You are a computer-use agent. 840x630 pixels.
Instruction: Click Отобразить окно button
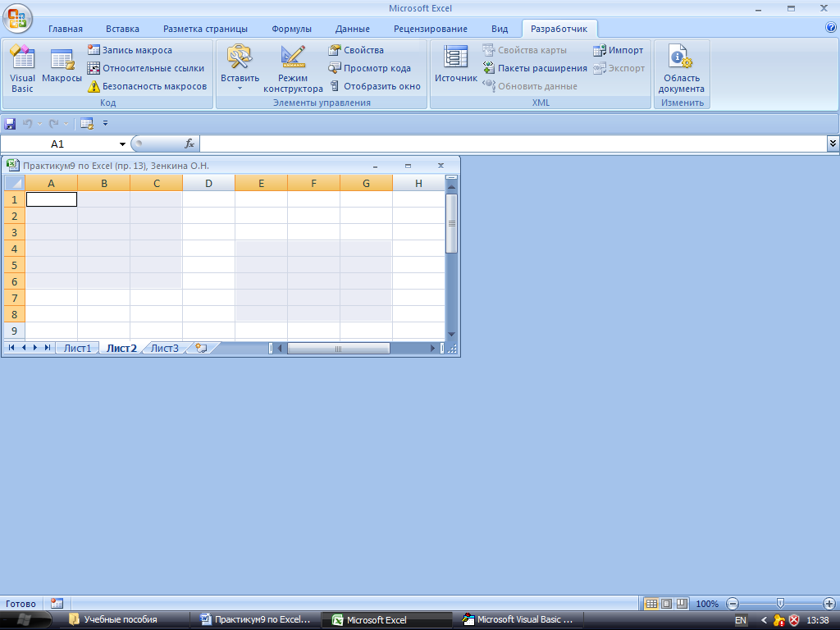click(375, 86)
